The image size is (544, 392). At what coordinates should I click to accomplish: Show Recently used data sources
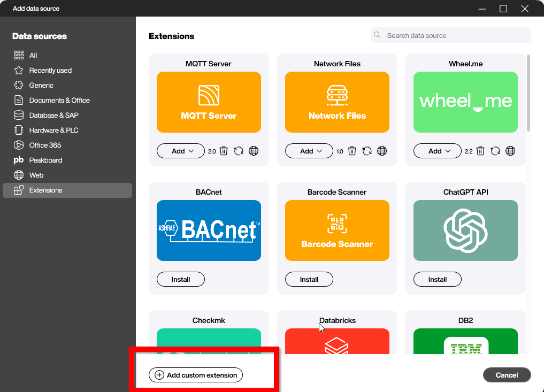point(50,70)
